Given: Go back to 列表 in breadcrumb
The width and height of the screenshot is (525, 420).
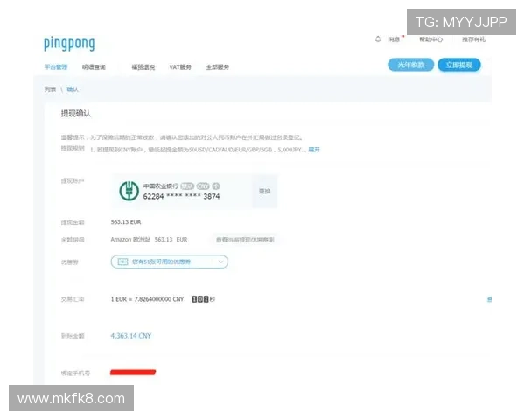Looking at the screenshot, I should 50,89.
